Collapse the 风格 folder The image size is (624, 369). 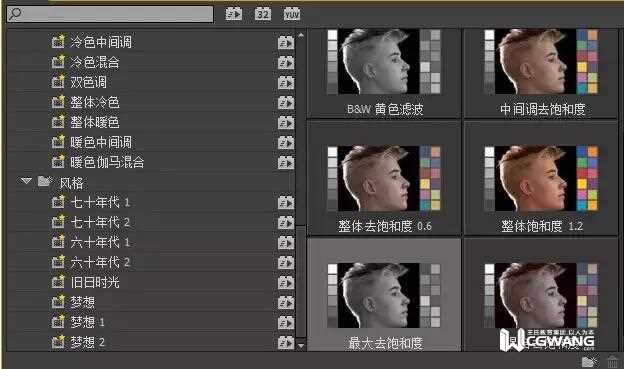click(26, 182)
